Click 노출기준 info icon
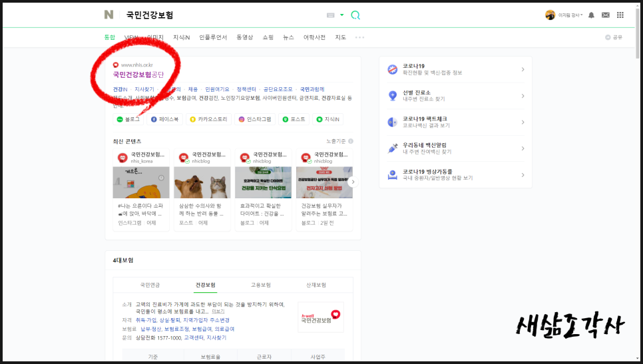643x364 pixels. point(351,141)
